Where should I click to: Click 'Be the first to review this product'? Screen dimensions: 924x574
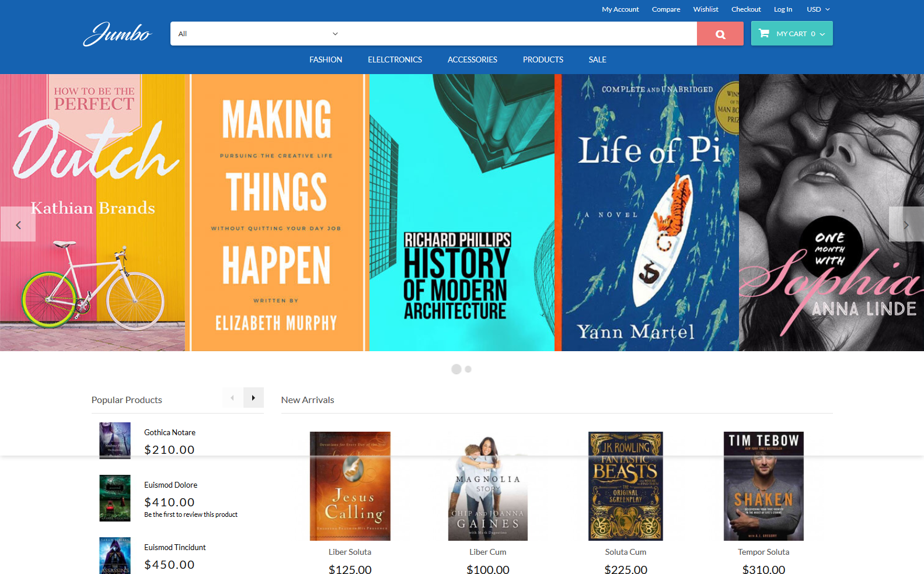[x=191, y=514]
